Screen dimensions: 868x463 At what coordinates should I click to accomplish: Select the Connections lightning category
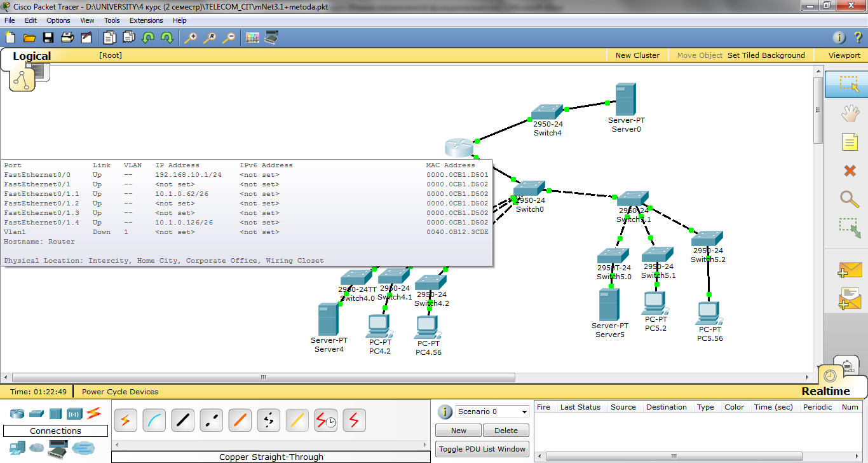coord(94,413)
